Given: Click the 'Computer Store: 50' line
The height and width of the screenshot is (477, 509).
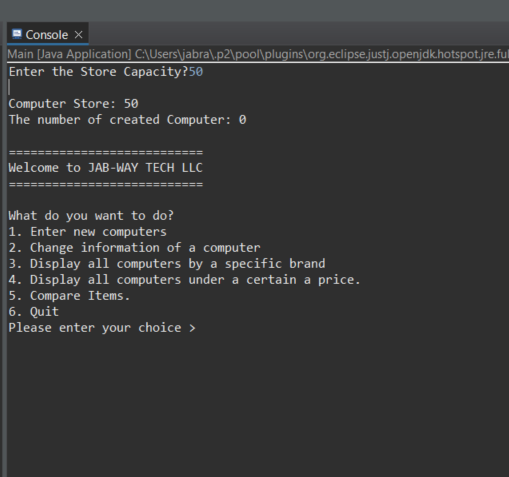Looking at the screenshot, I should [73, 104].
